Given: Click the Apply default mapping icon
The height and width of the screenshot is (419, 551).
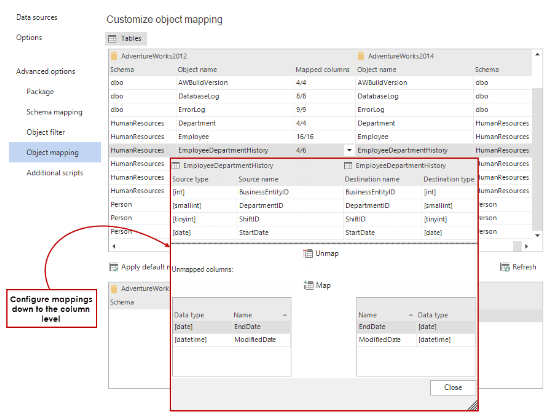Looking at the screenshot, I should (114, 267).
